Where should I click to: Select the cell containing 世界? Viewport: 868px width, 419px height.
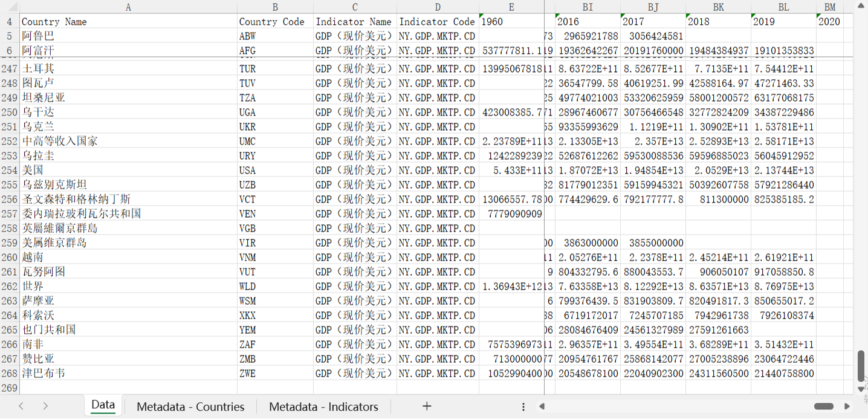(x=128, y=287)
